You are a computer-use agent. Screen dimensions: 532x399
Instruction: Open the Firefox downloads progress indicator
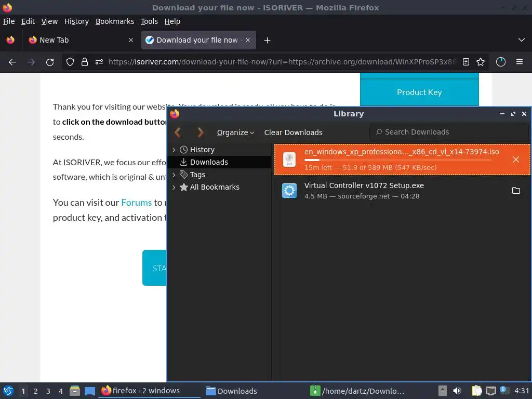pyautogui.click(x=501, y=62)
